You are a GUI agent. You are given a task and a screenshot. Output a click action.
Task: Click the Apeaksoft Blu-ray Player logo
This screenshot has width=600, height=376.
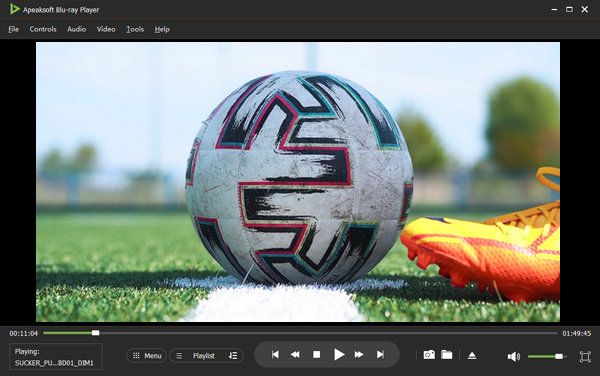tap(15, 9)
